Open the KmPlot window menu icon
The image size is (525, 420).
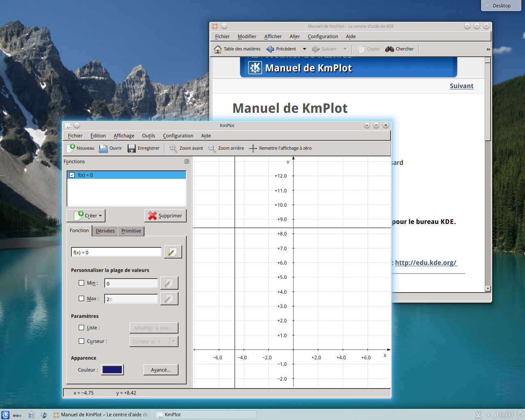[x=68, y=126]
